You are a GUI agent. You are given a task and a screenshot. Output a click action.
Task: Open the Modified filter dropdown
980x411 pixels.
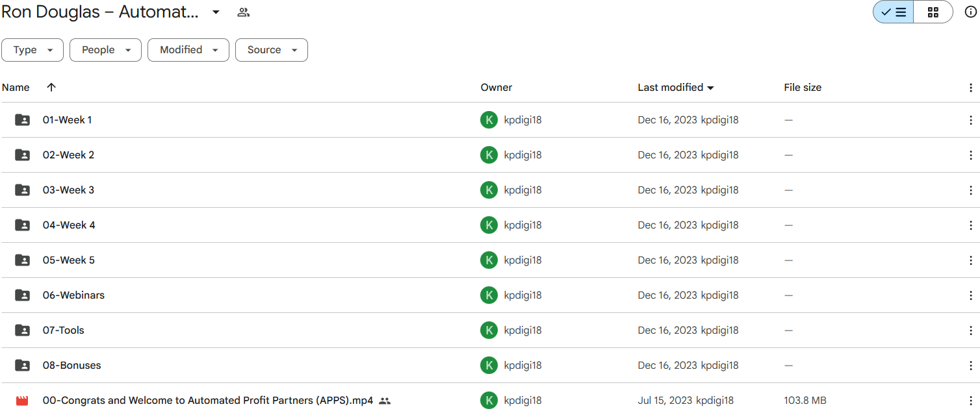point(188,50)
